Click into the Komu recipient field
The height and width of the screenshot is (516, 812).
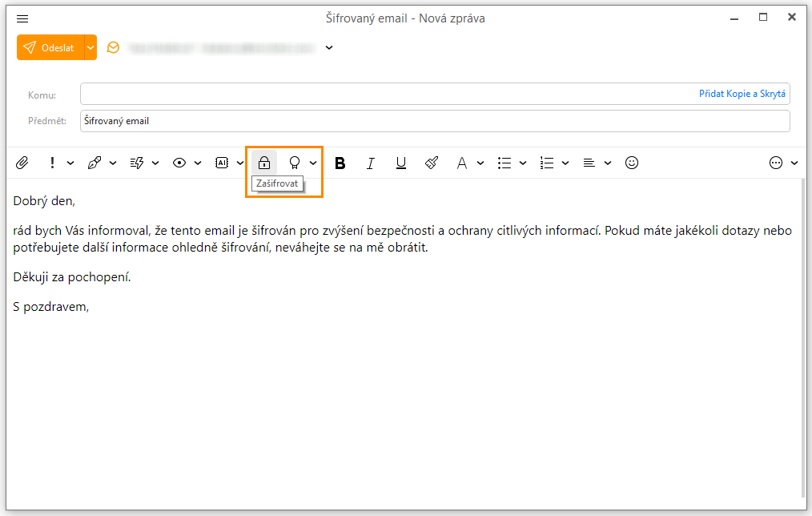[384, 95]
